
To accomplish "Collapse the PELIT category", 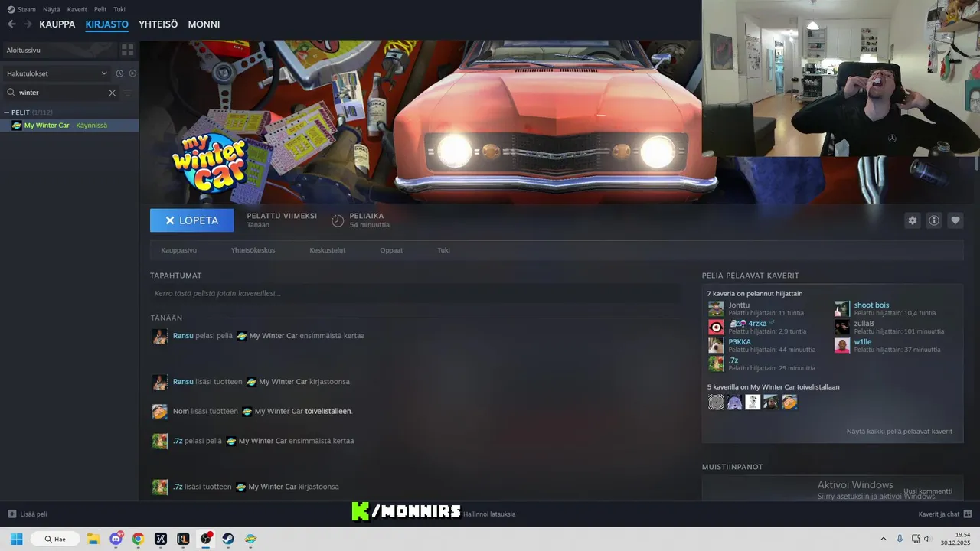I will (x=6, y=112).
